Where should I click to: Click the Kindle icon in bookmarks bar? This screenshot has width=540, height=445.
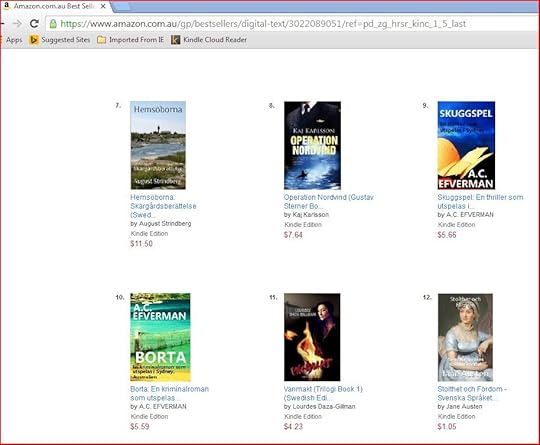click(175, 40)
